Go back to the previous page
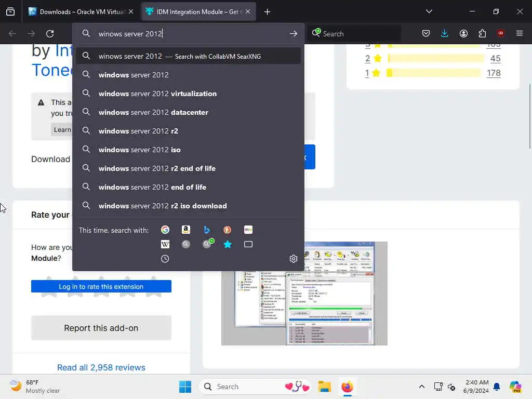 pyautogui.click(x=12, y=34)
